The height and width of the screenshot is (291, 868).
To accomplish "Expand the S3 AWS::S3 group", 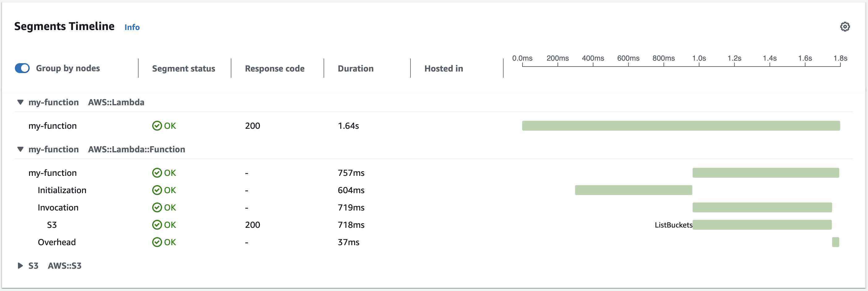I will coord(20,266).
